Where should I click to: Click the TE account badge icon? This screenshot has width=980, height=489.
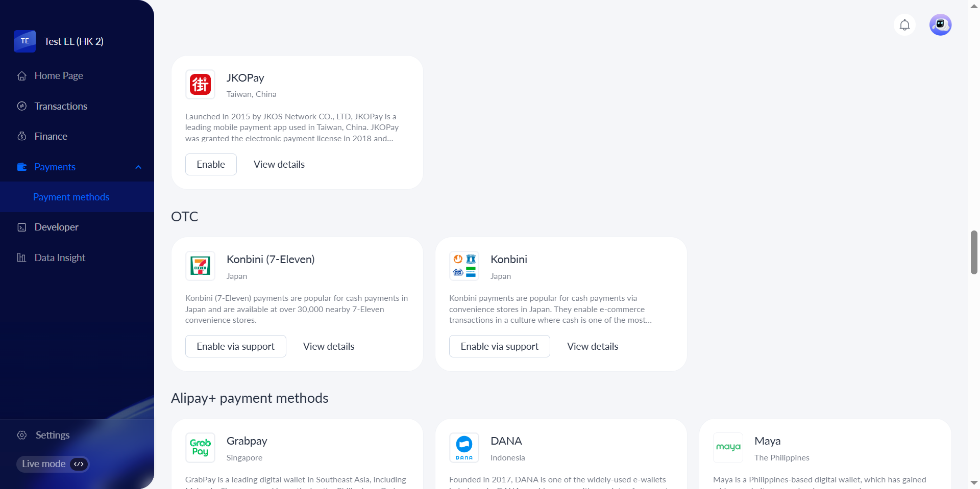coord(24,41)
